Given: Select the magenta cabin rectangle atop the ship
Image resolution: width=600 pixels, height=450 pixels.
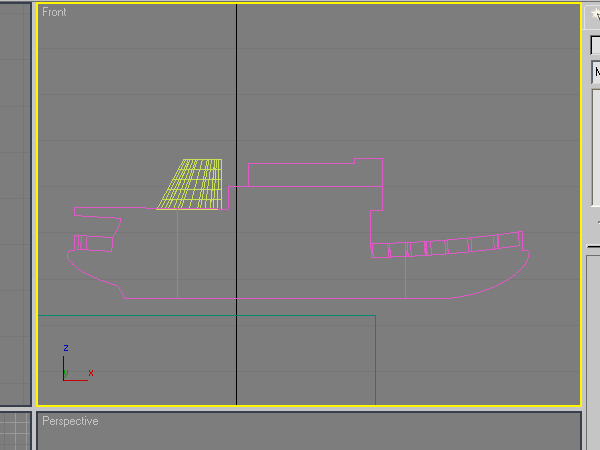Looking at the screenshot, I should click(x=315, y=173).
